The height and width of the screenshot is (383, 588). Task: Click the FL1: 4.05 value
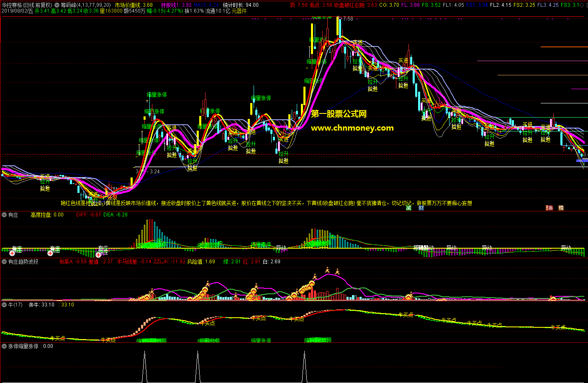pyautogui.click(x=453, y=5)
